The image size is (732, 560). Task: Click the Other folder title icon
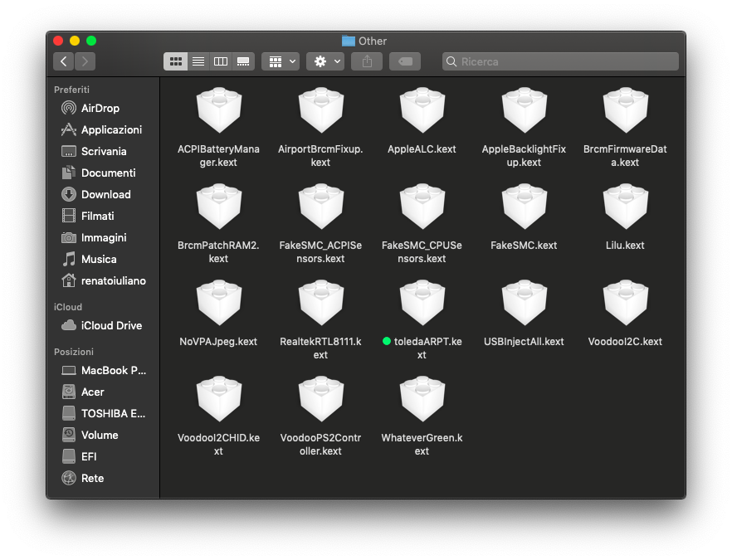(x=349, y=41)
